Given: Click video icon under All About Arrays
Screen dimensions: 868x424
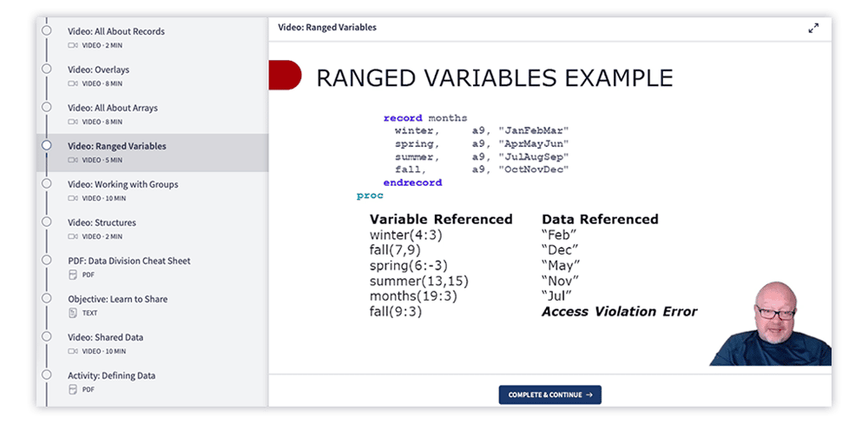Looking at the screenshot, I should (x=73, y=122).
